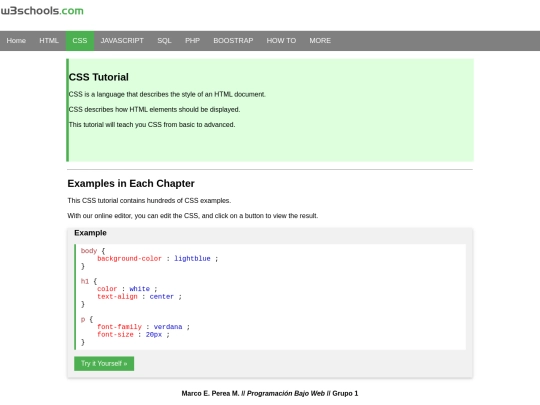
Task: Click the w3schools.com logo
Action: 42,11
